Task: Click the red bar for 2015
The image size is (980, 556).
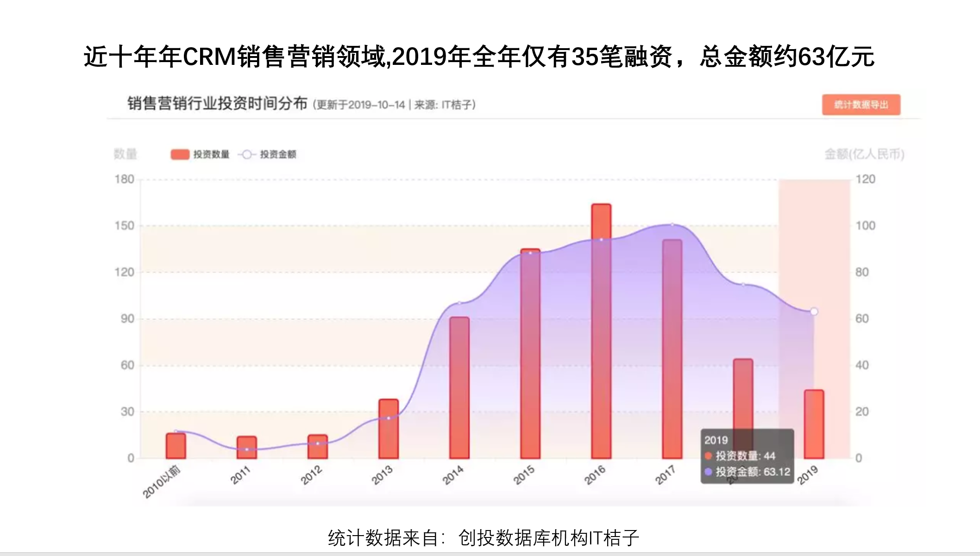Action: [530, 353]
